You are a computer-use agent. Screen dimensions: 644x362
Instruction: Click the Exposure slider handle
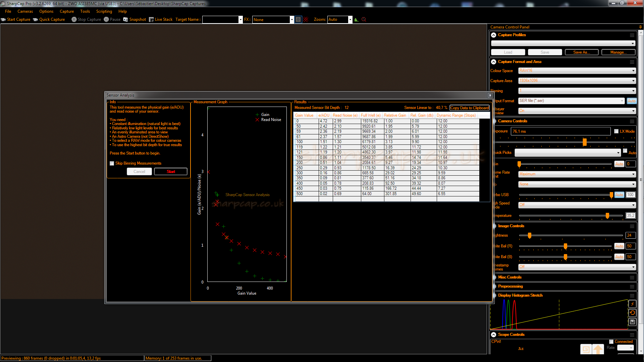(x=585, y=142)
